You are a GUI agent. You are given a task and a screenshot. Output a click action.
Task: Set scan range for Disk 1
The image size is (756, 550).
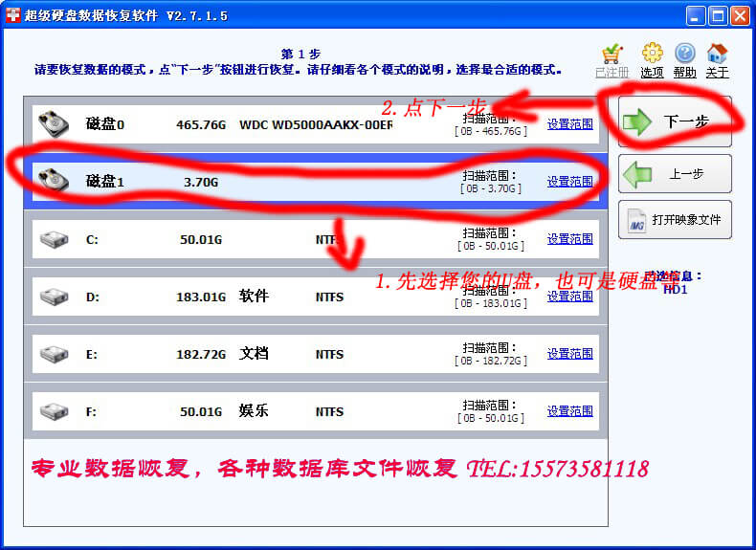coord(569,182)
